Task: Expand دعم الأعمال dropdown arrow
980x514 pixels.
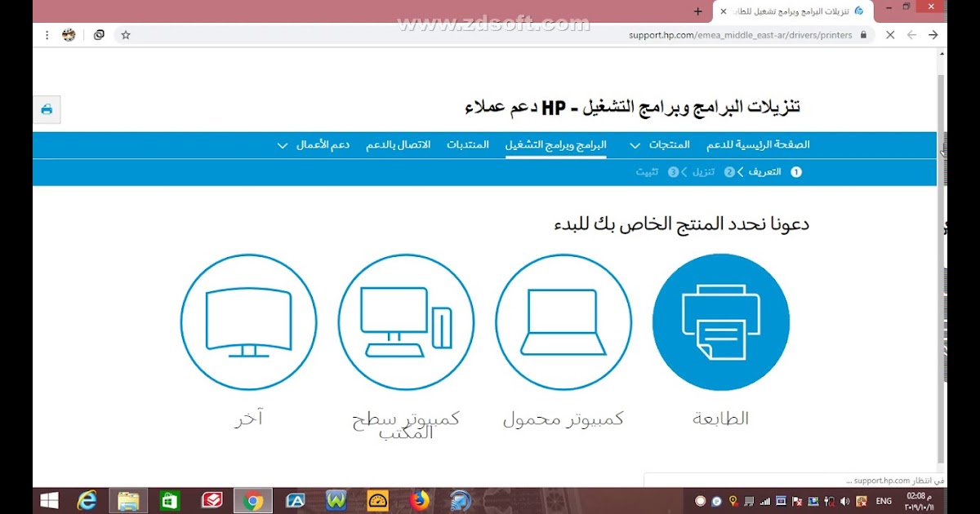Action: coord(283,145)
